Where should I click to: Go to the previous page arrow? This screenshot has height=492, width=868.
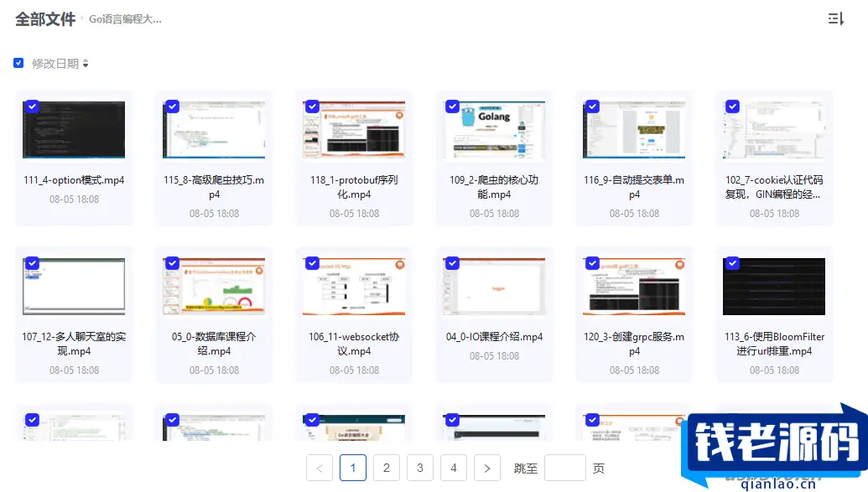click(x=320, y=469)
